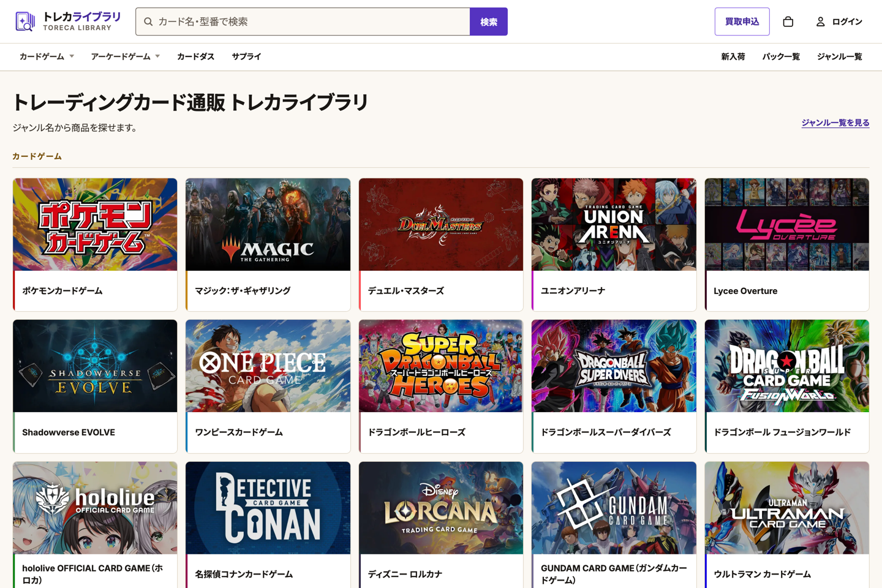Click the トレーディングカード通販 トレカライブラリ title
Screen dimensions: 882x588
[190, 102]
